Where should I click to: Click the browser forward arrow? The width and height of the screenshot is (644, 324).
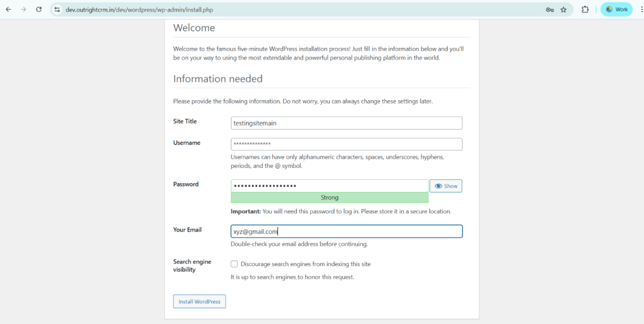coord(23,9)
